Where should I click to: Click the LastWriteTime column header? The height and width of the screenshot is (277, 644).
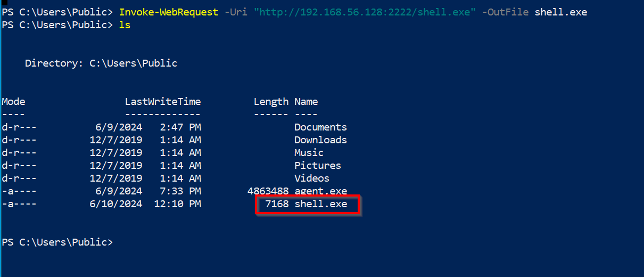point(163,102)
